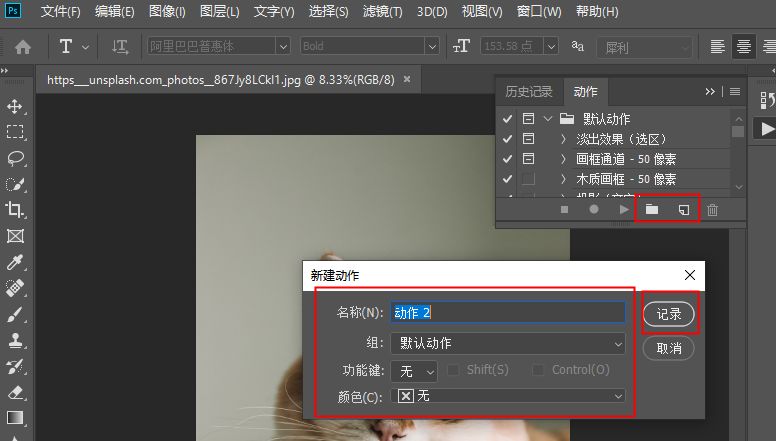Toggle checkmark for 木质画框 - 50 像素 action
Image resolution: width=776 pixels, height=441 pixels.
(x=507, y=179)
